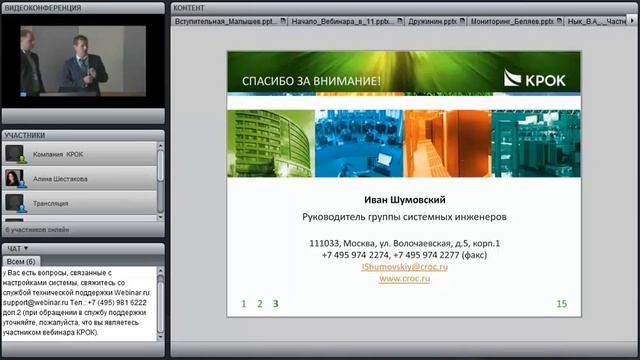Image resolution: width=640 pixels, height=360 pixels.
Task: Click avatar of Компания КРОК
Action: pos(15,154)
